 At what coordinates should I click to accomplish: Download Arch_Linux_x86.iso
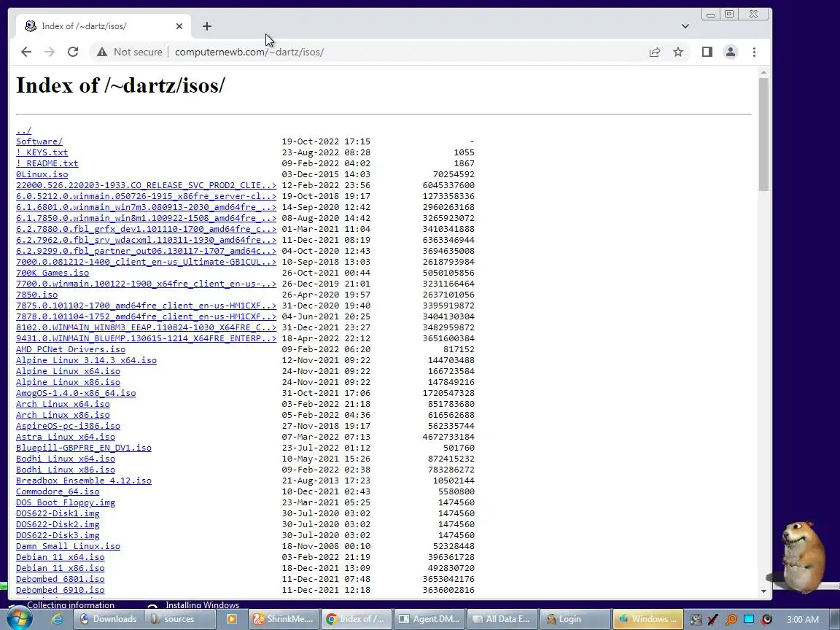coord(63,415)
